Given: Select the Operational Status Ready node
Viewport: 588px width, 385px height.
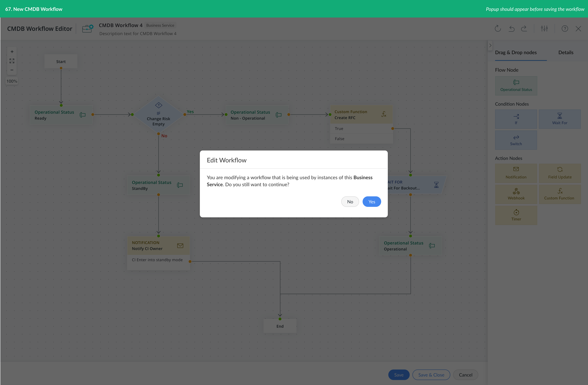Looking at the screenshot, I should [x=61, y=115].
